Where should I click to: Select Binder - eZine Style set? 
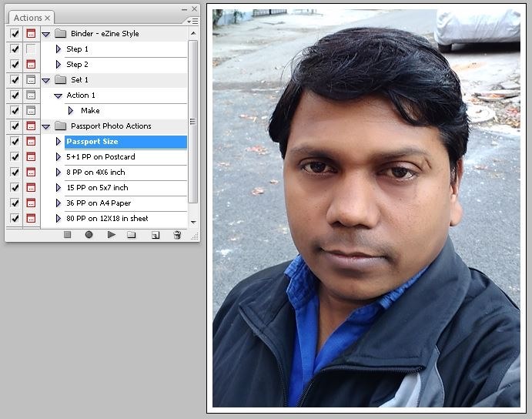tap(114, 34)
